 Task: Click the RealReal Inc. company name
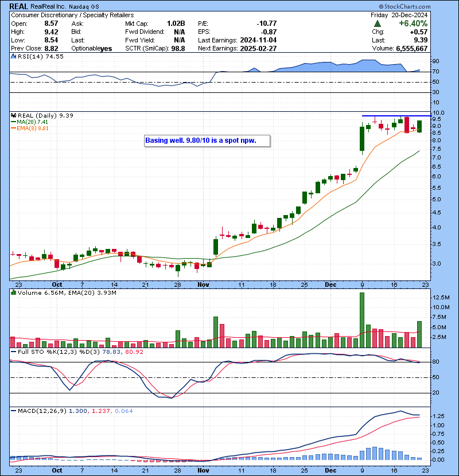click(x=48, y=6)
